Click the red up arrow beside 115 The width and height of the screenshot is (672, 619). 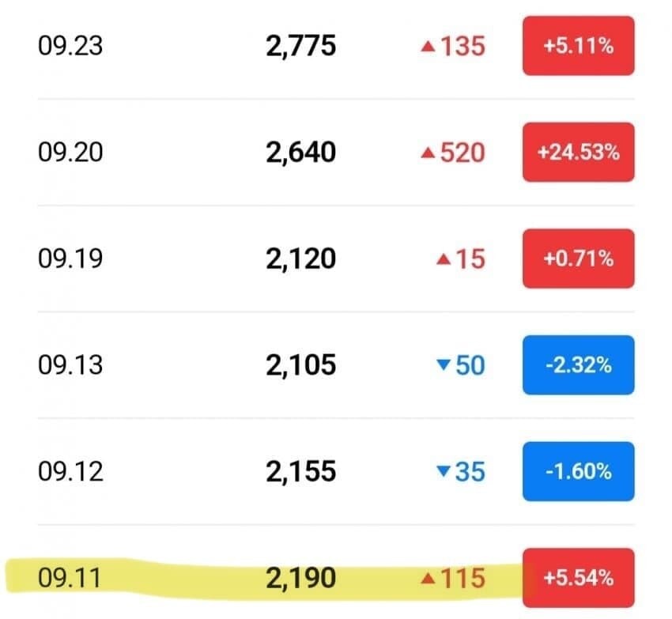point(428,579)
